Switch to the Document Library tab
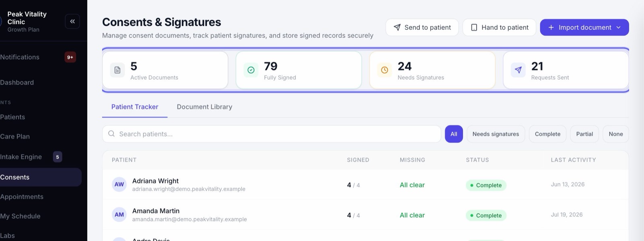The image size is (644, 241). [x=204, y=107]
